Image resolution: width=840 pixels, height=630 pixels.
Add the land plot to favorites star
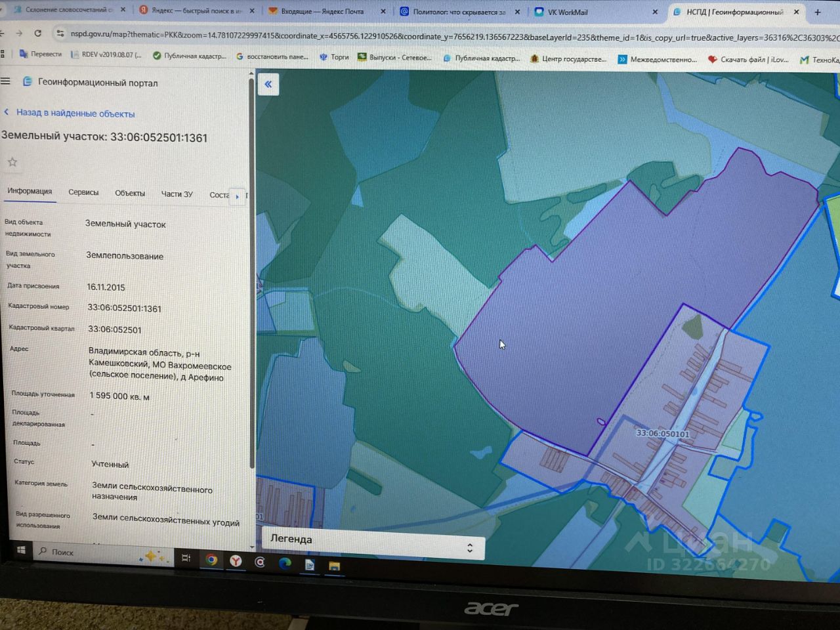coord(12,161)
